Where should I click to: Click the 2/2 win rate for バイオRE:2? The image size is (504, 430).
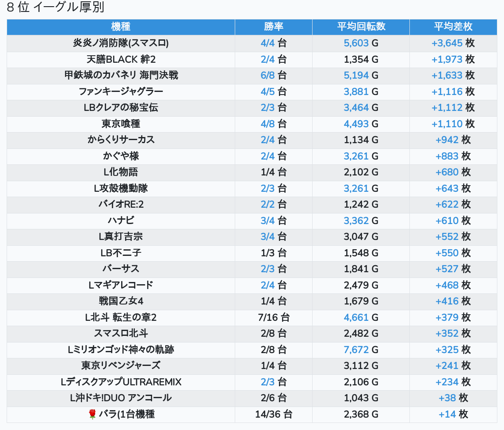coord(273,205)
